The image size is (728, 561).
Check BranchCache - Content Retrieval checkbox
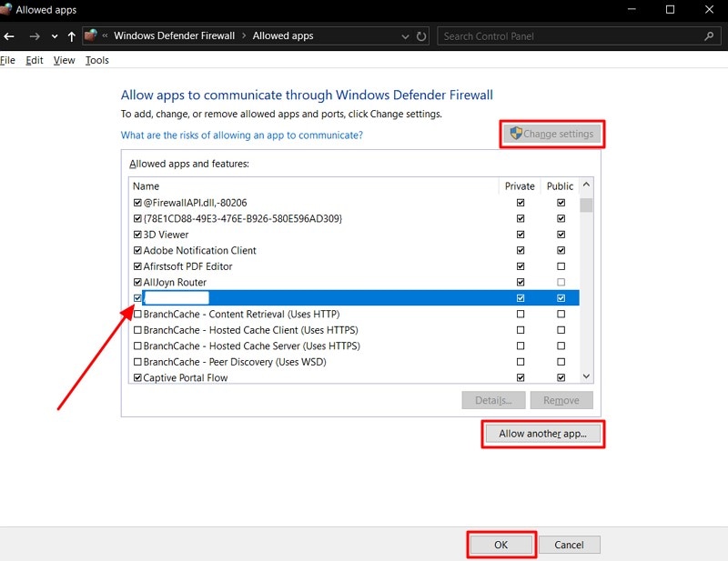(137, 315)
